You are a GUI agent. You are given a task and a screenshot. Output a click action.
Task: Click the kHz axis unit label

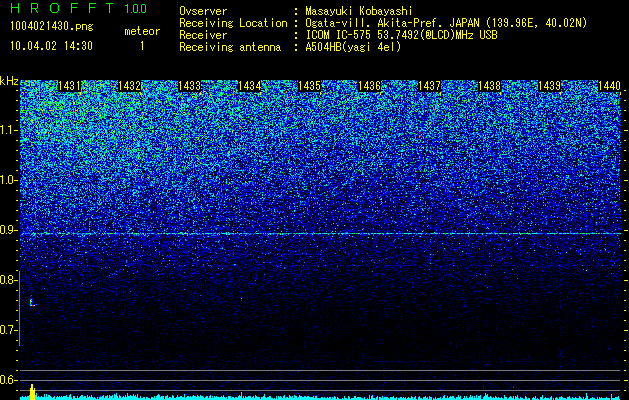9,81
